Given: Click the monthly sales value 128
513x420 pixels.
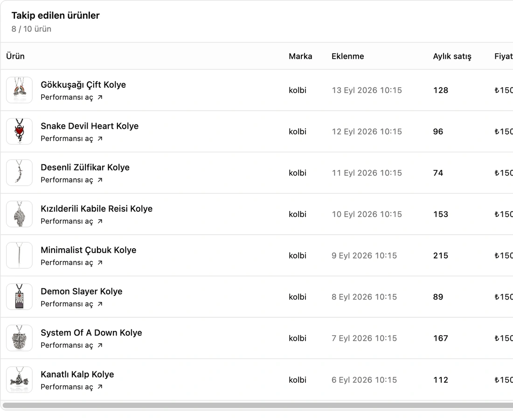Looking at the screenshot, I should 441,90.
